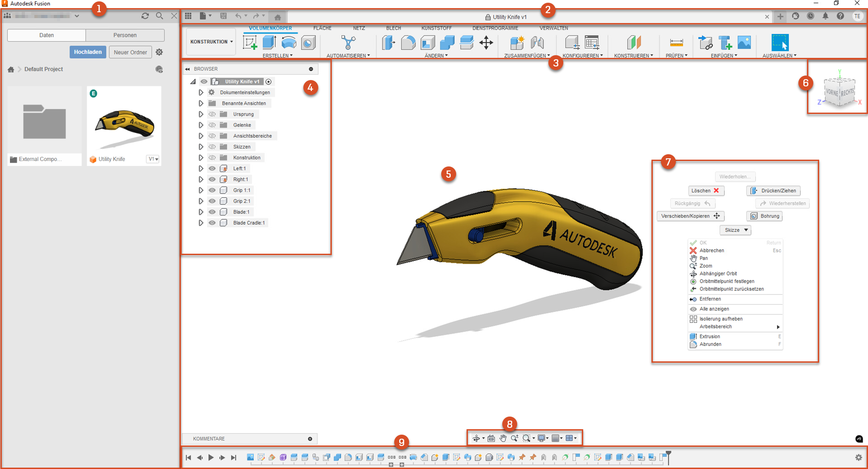Show the Ursprung folder
Image resolution: width=868 pixels, height=469 pixels.
(x=212, y=114)
